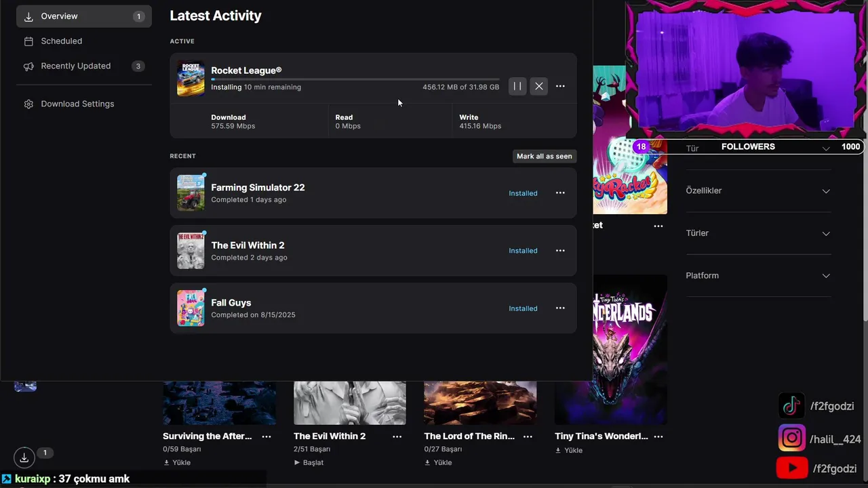Install Surviving the Aftermath via Yükle
Viewport: 868px width, 488px height.
click(177, 462)
